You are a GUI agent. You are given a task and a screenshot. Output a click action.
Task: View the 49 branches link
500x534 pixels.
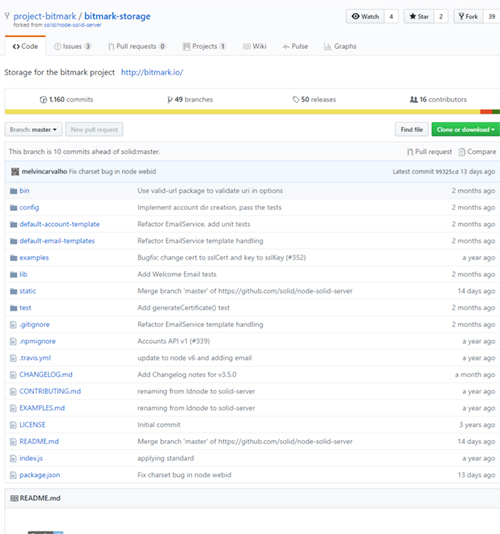click(x=190, y=99)
